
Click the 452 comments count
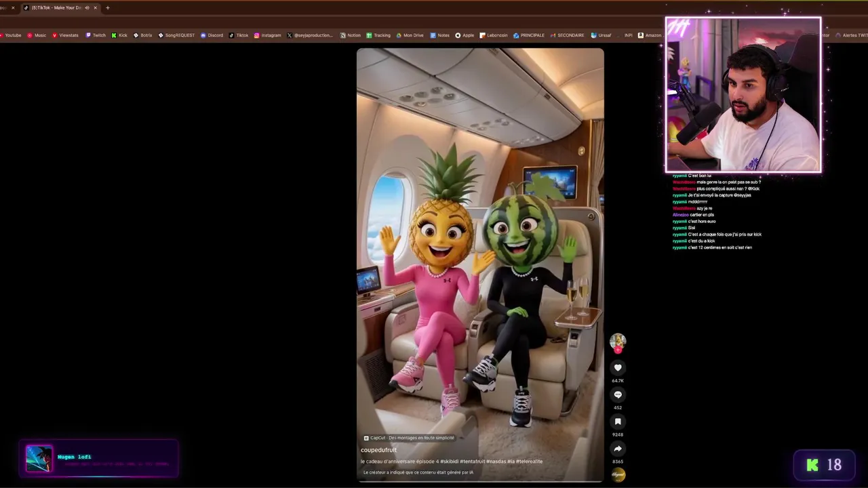click(617, 408)
